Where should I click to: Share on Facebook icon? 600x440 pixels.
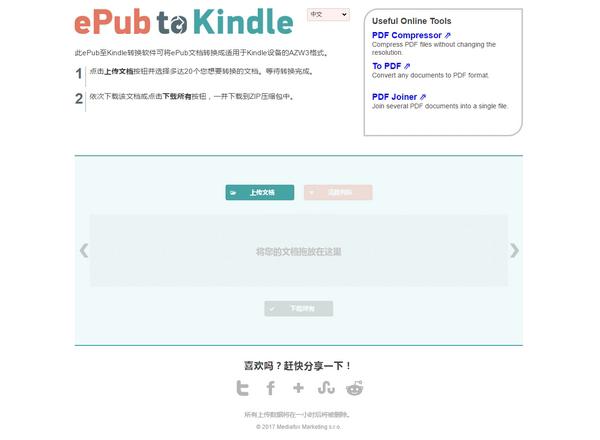(x=271, y=388)
